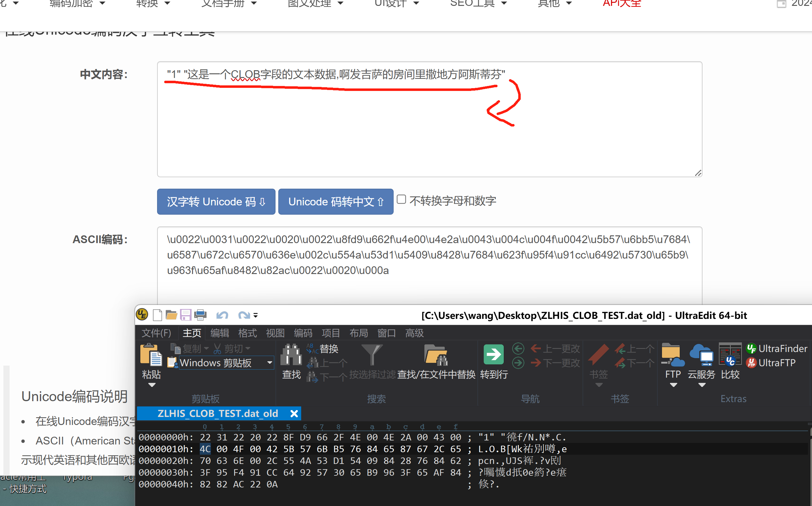
Task: Click the Save floppy disk icon in title bar
Action: coord(186,315)
